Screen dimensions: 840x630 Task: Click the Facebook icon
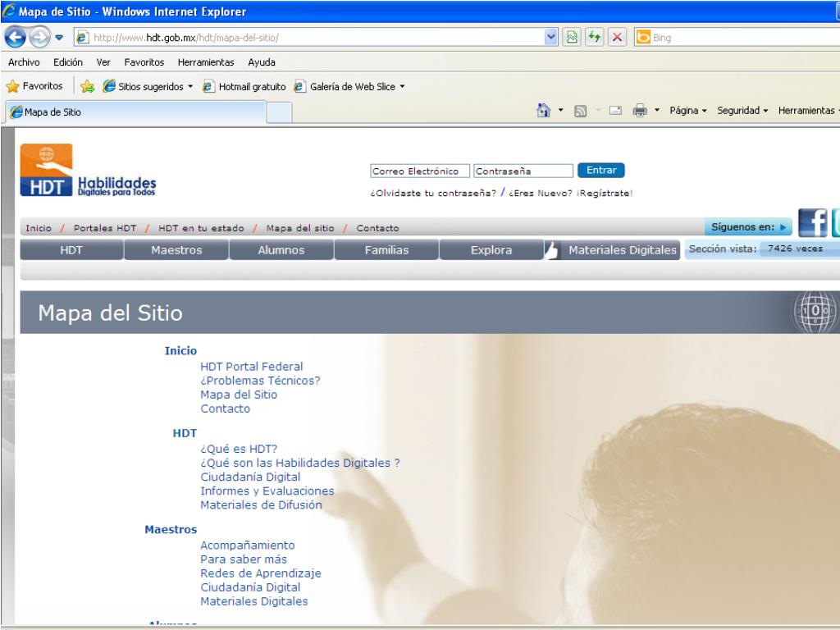(x=813, y=223)
